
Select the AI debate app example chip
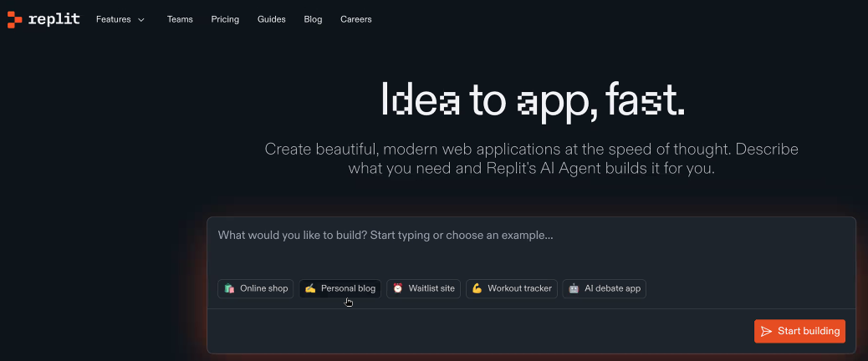click(605, 288)
